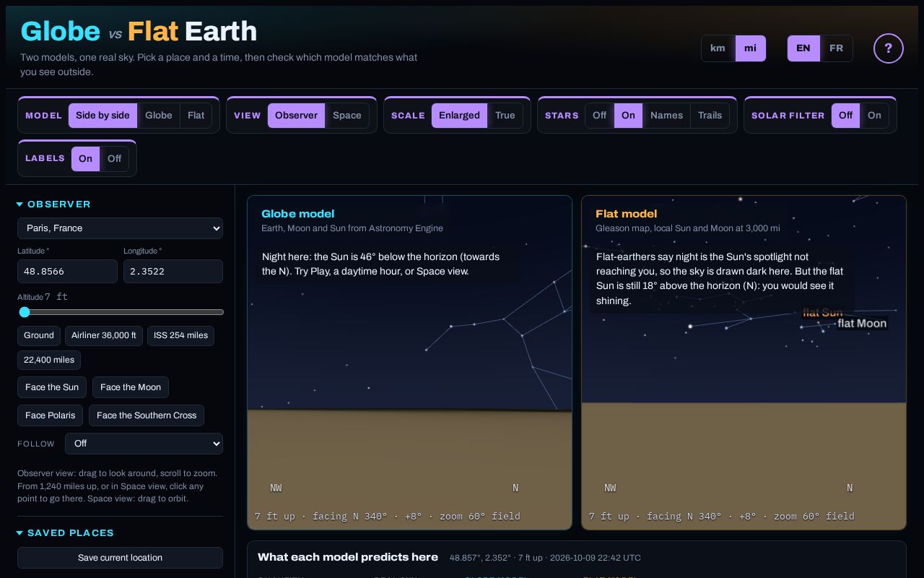Turn labels Off

pyautogui.click(x=114, y=159)
